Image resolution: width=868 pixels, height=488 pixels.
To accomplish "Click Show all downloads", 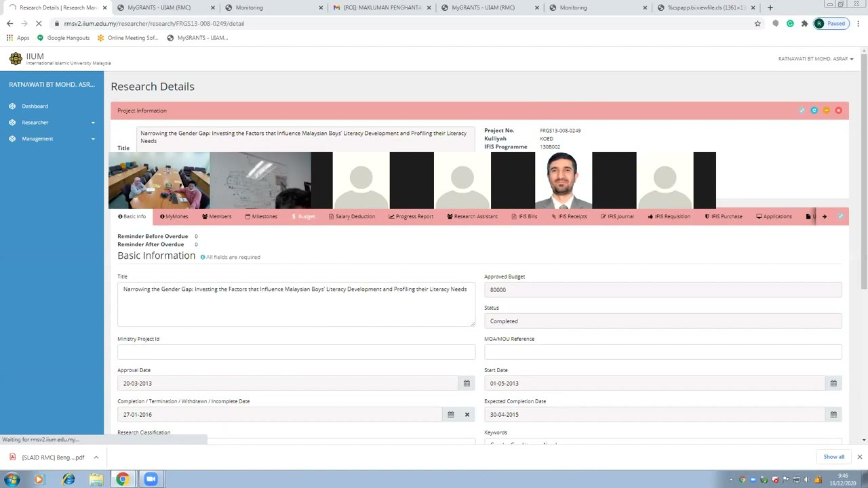I will (833, 457).
